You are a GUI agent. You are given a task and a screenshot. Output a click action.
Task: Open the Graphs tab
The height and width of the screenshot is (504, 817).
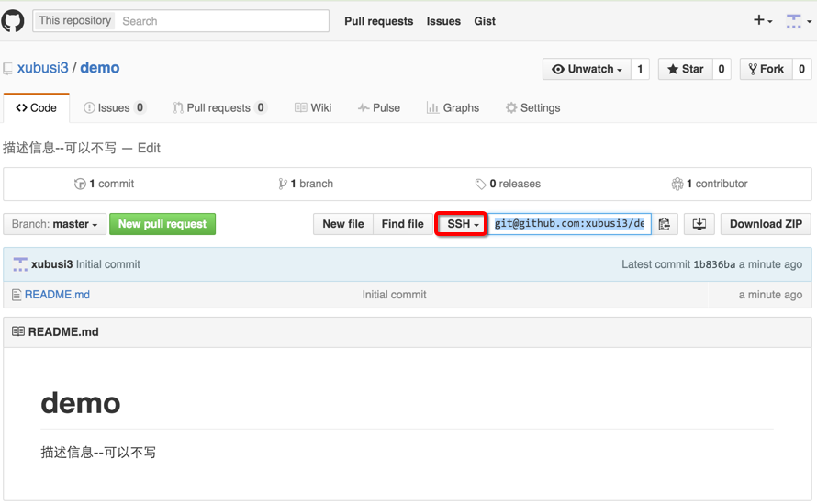(453, 108)
